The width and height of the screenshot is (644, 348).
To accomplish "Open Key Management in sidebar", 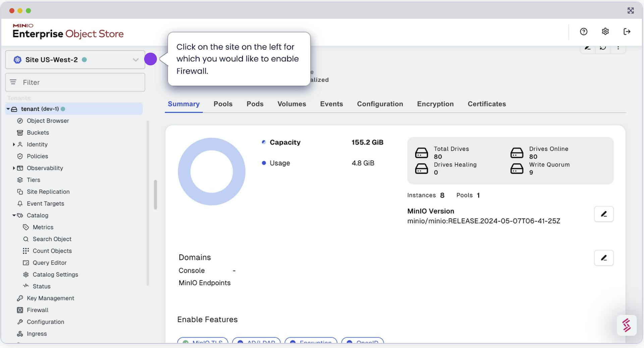I will point(50,298).
